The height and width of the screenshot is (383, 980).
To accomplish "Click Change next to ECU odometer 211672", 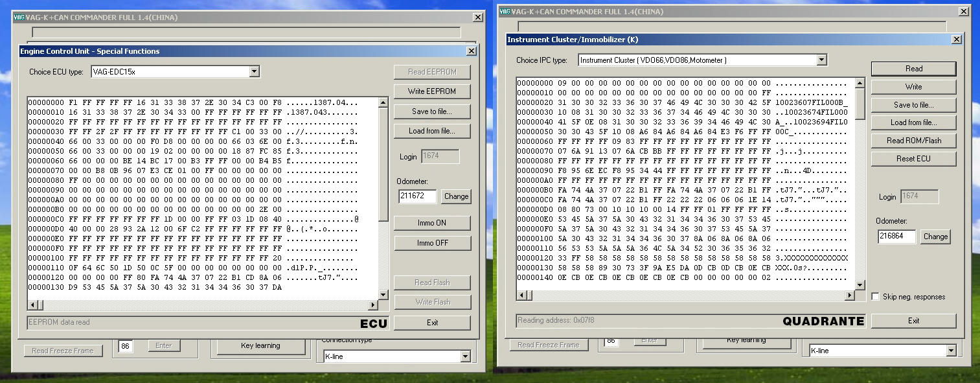I will (x=456, y=196).
